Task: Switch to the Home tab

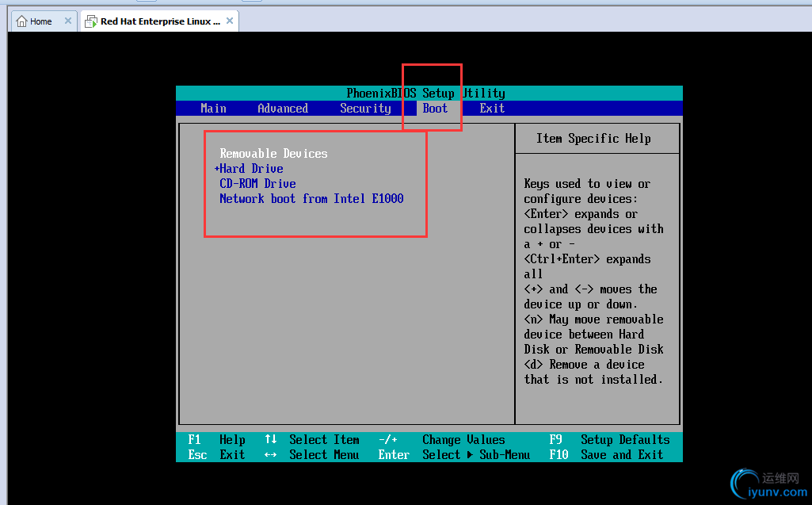Action: point(44,21)
